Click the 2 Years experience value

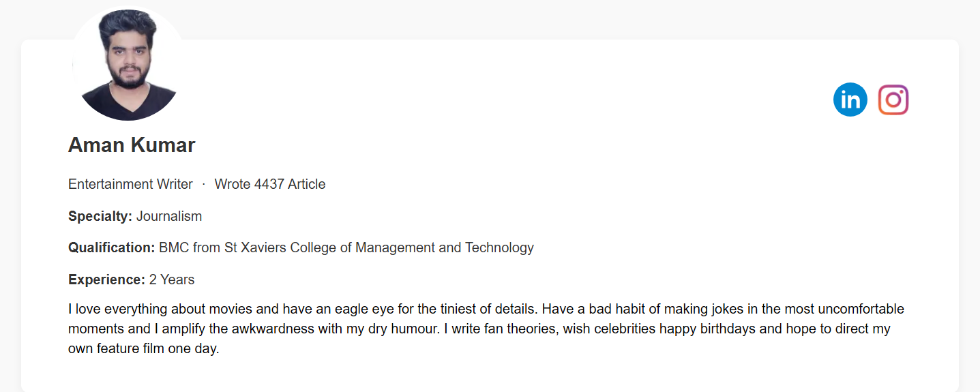coord(172,280)
